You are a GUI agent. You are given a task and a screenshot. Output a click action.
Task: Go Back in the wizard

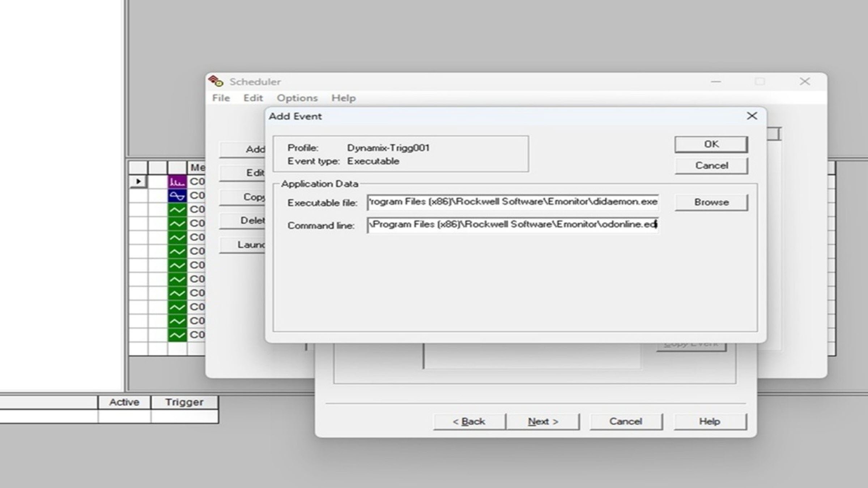pos(469,421)
